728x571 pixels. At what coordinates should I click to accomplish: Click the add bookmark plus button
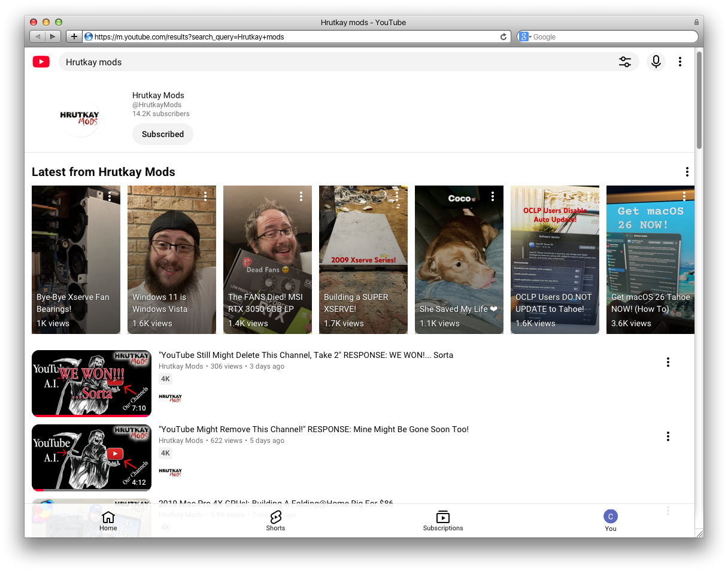(74, 37)
